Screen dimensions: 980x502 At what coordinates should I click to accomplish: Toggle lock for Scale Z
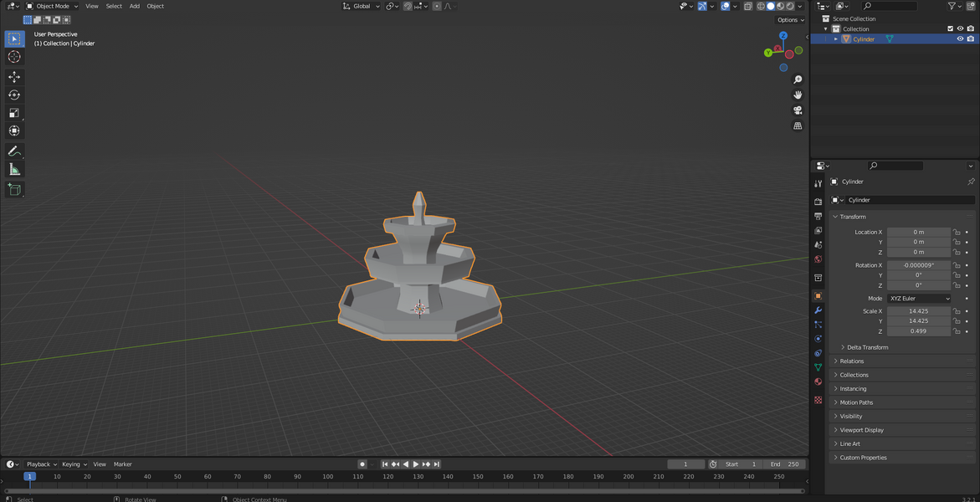957,331
